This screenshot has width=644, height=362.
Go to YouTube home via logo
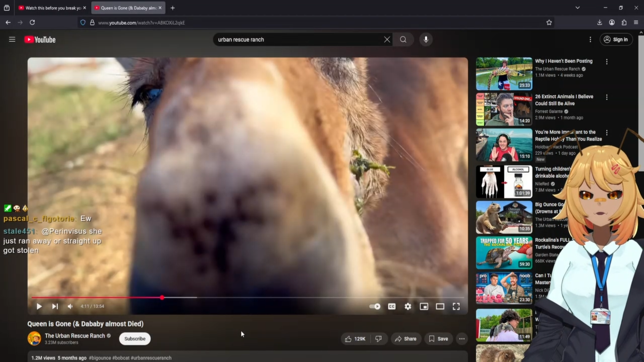pyautogui.click(x=40, y=40)
